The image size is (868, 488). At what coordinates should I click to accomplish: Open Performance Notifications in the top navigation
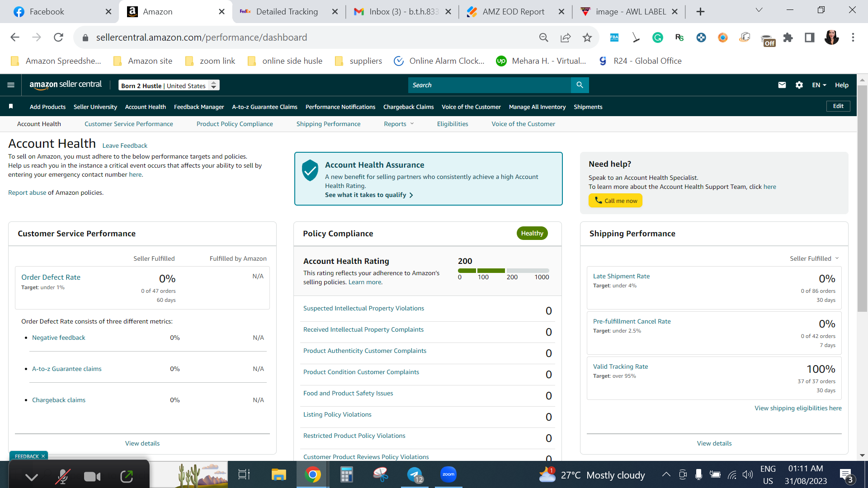click(x=340, y=107)
